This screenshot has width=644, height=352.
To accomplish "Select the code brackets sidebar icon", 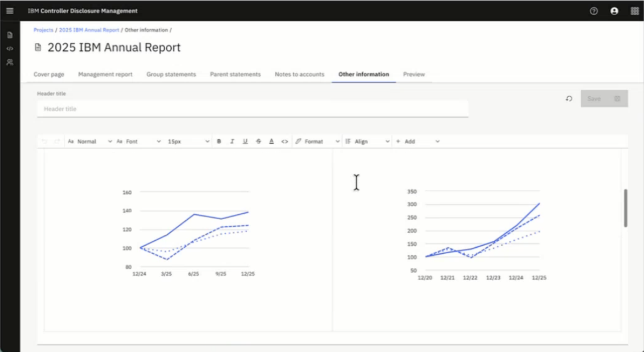I will click(x=10, y=49).
